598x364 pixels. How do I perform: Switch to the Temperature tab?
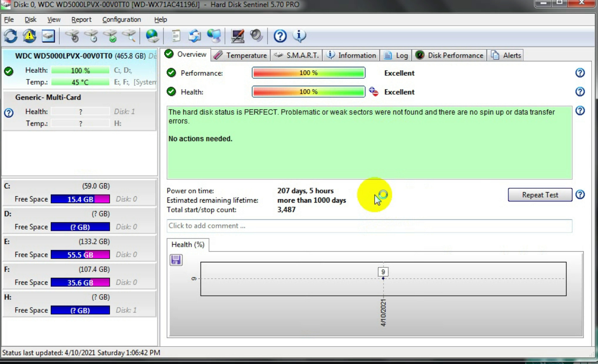pos(240,55)
